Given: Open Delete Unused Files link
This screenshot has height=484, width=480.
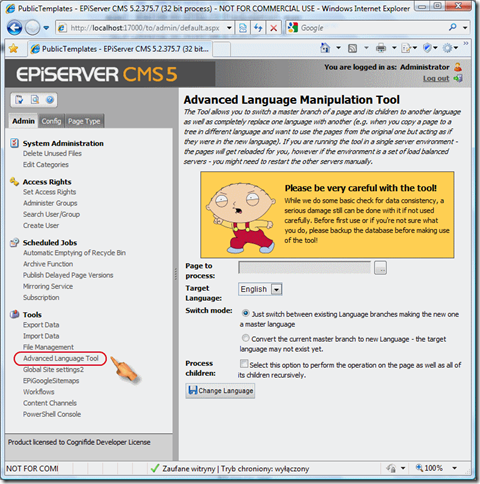Looking at the screenshot, I should 52,153.
